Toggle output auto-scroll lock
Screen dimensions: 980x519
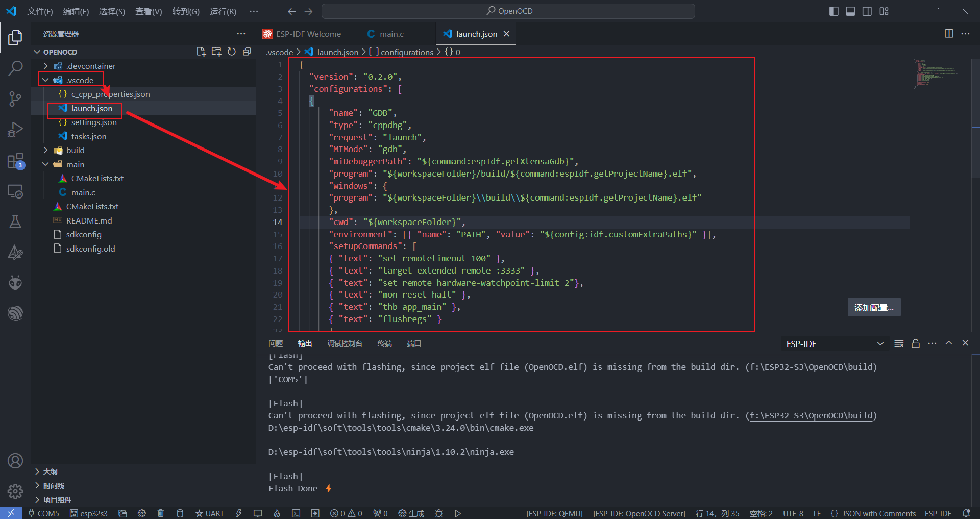(916, 343)
